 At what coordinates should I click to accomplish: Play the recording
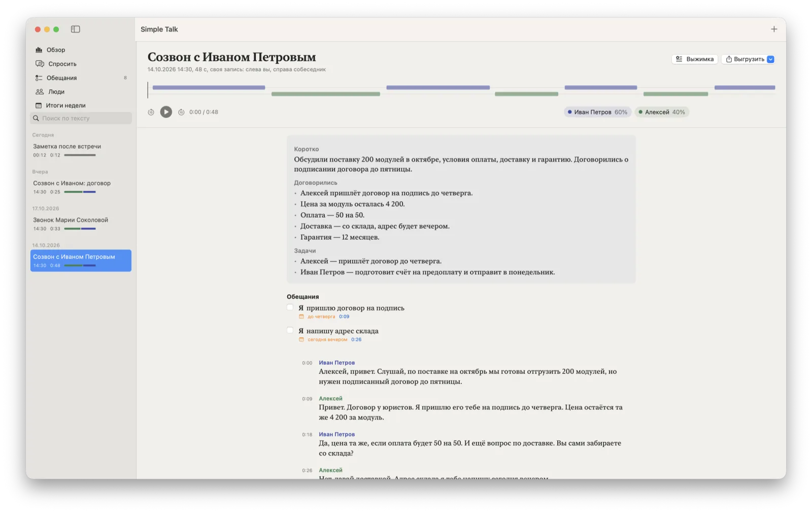166,112
